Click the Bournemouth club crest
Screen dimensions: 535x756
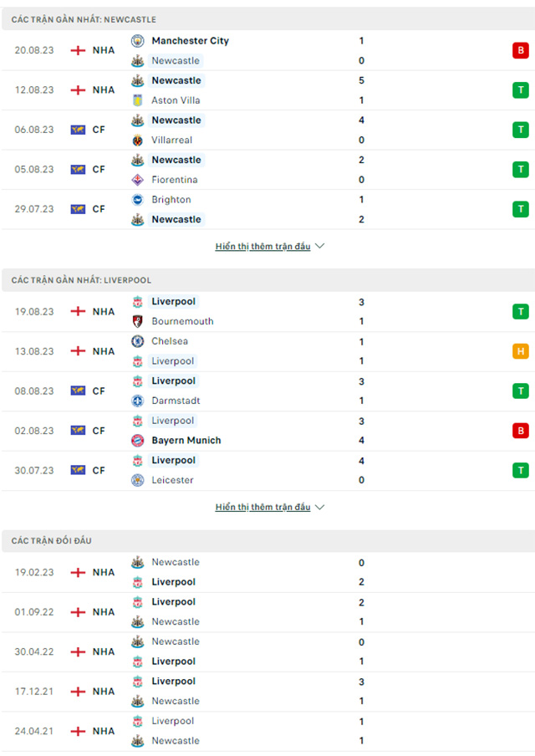(137, 321)
